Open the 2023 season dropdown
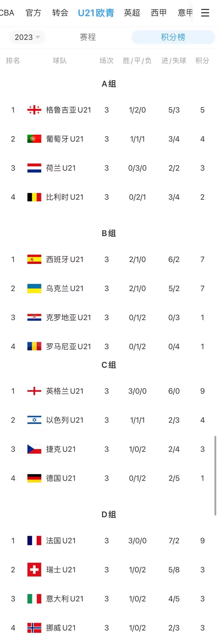Image resolution: width=218 pixels, height=644 pixels. [x=27, y=37]
